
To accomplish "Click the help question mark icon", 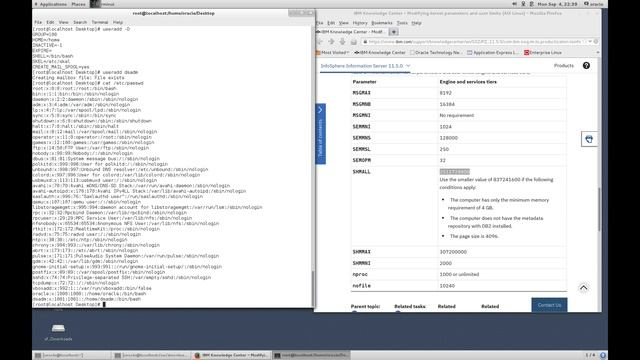I will 586,66.
